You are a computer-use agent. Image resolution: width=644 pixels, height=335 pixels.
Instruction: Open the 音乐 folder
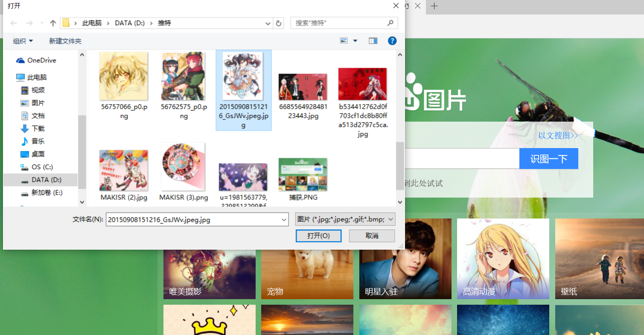coord(33,141)
